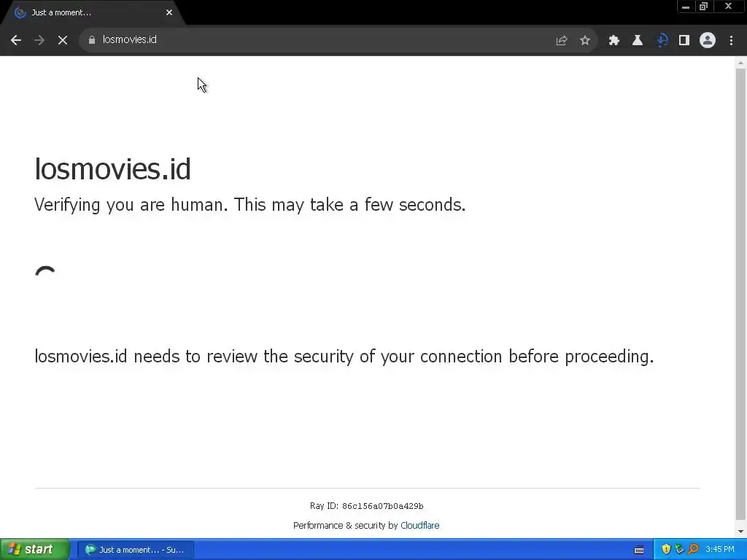The image size is (747, 560).
Task: Open the Cloudflare link
Action: click(x=419, y=525)
